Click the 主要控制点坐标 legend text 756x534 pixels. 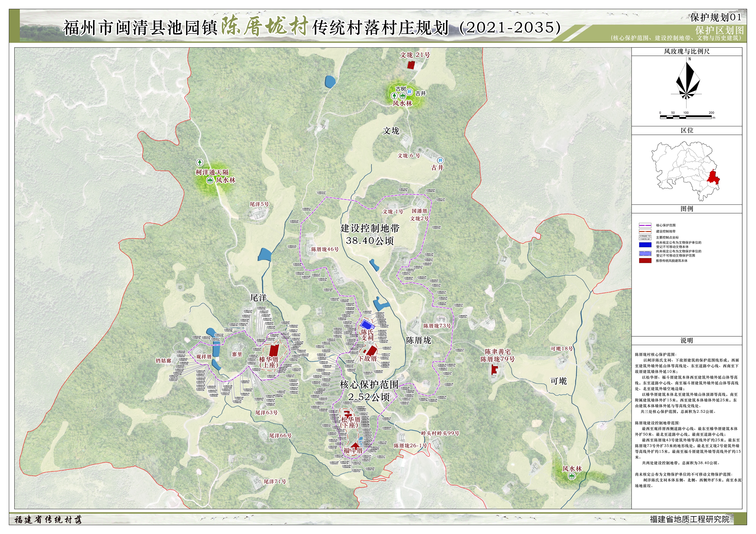pyautogui.click(x=667, y=238)
